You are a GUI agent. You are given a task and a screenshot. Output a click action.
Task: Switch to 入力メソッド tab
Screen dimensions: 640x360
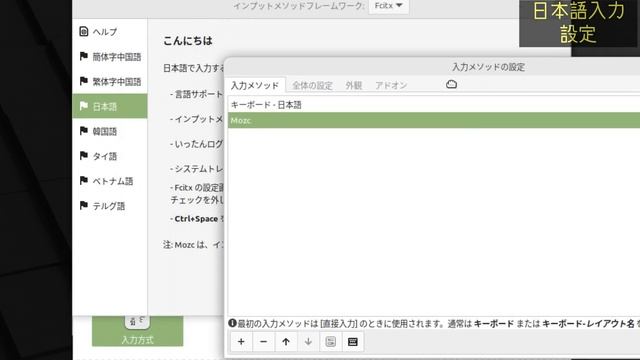255,85
